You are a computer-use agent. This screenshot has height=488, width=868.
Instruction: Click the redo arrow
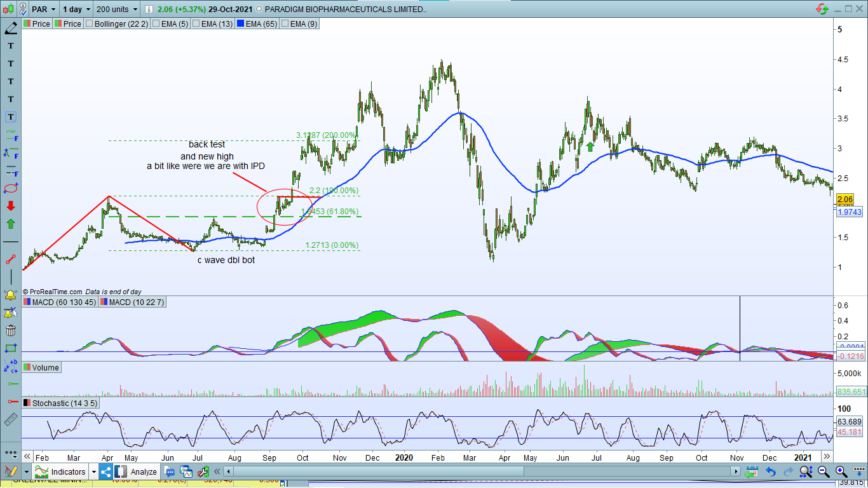(788, 471)
